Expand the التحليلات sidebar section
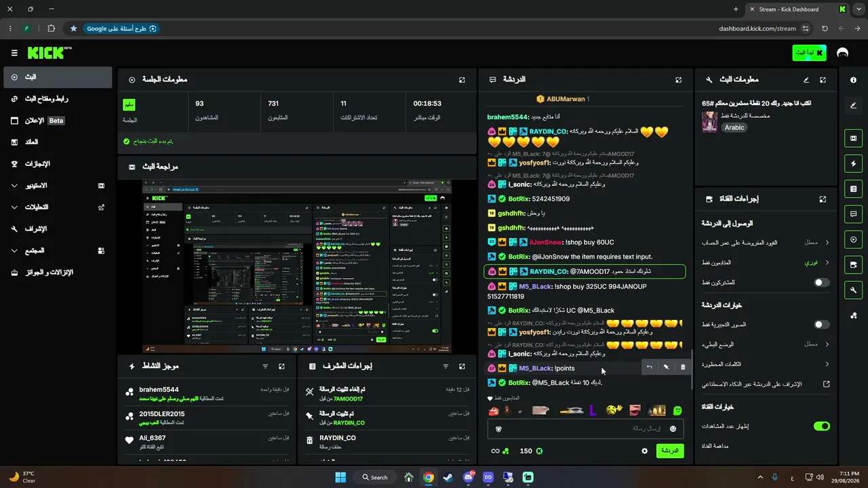868x488 pixels. click(58, 207)
